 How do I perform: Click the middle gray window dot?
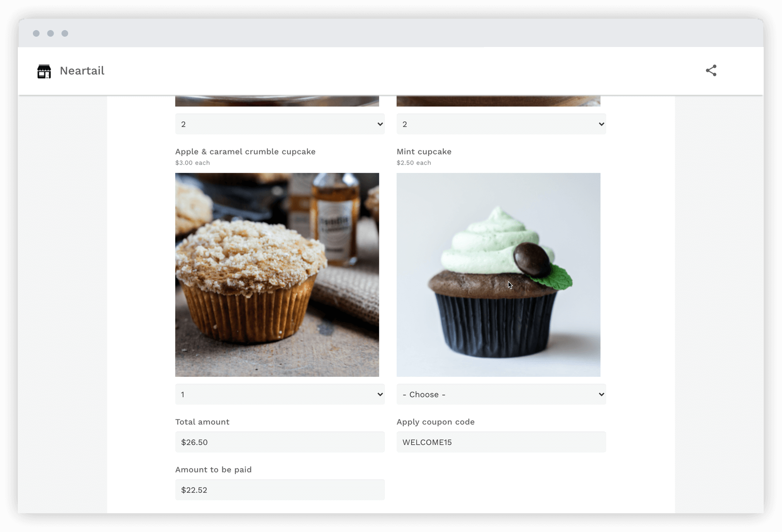coord(50,33)
